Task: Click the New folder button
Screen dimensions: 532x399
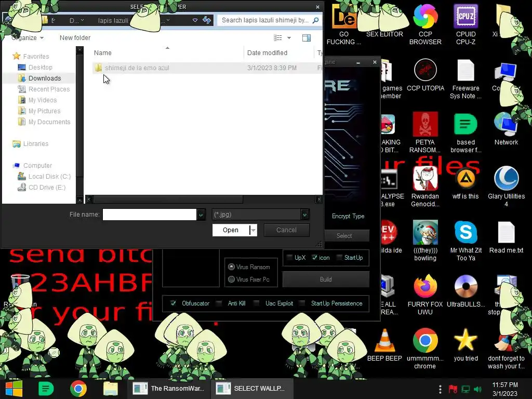Action: point(75,37)
